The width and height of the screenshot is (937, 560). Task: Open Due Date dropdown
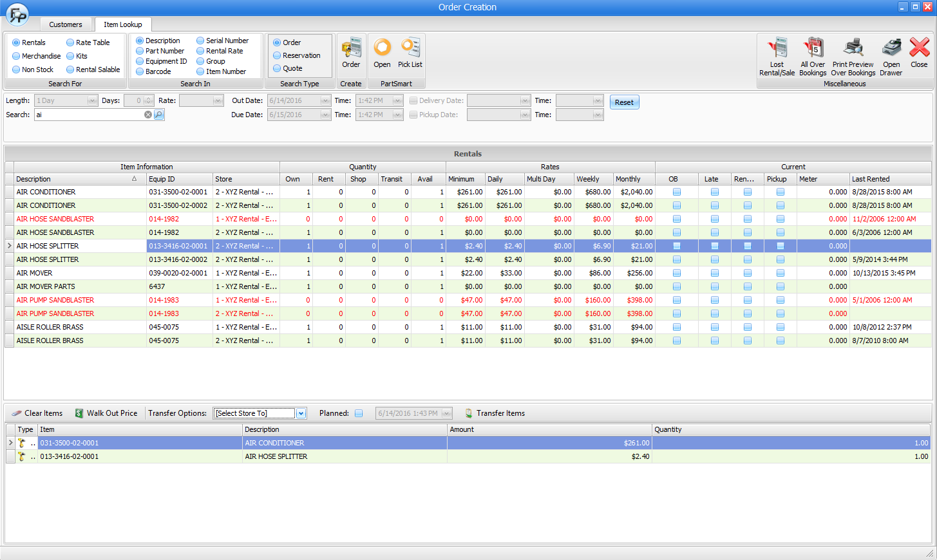coord(325,115)
